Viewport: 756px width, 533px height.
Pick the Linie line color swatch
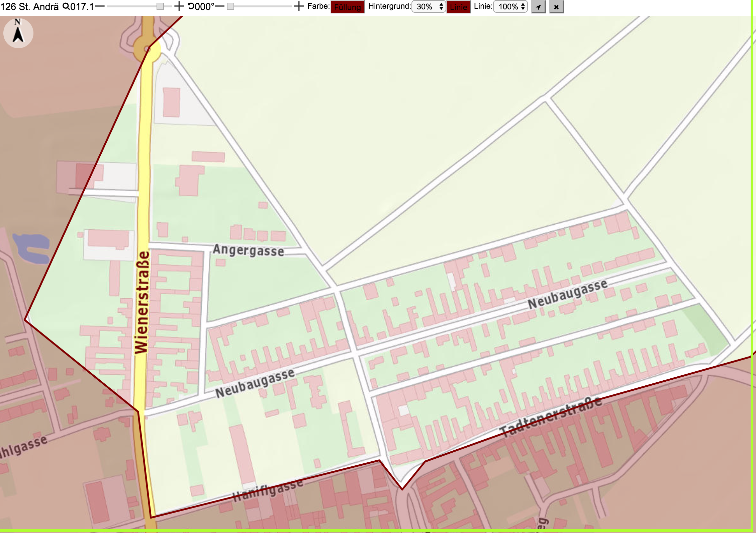coord(459,7)
